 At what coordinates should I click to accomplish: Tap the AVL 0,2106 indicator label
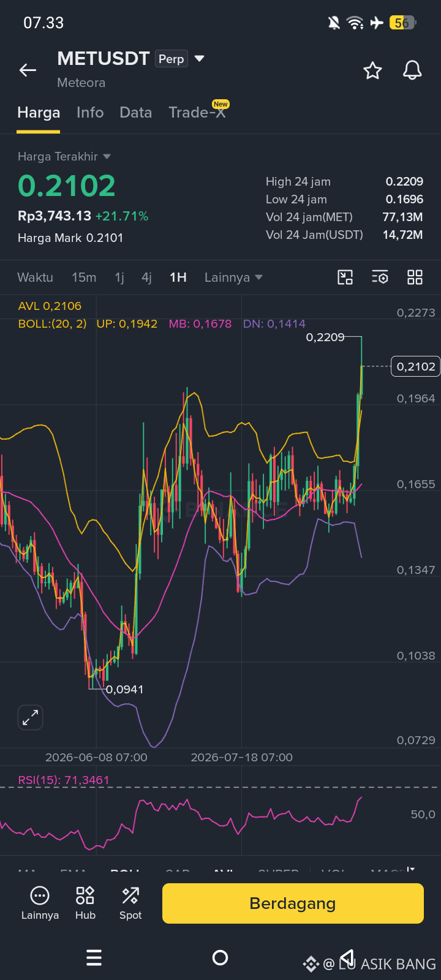tap(50, 306)
